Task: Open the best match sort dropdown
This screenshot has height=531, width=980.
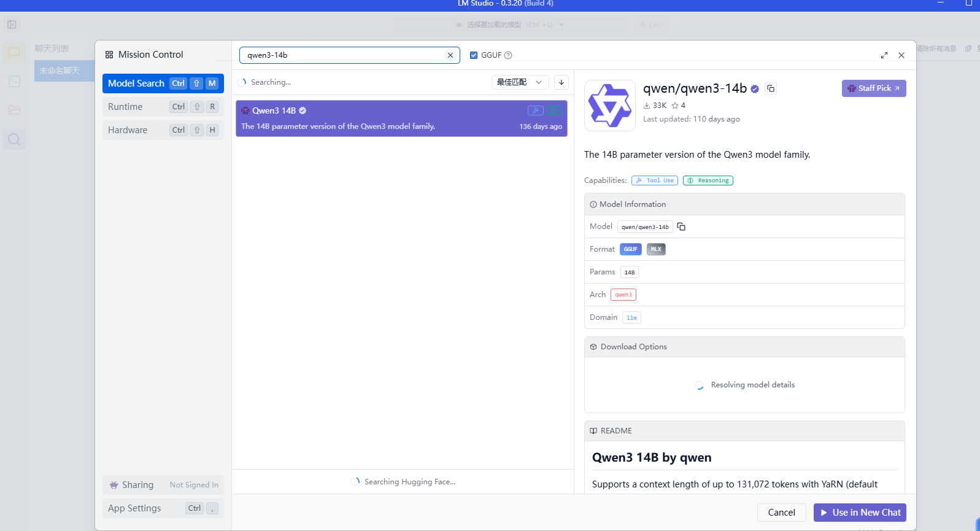Action: coord(520,82)
